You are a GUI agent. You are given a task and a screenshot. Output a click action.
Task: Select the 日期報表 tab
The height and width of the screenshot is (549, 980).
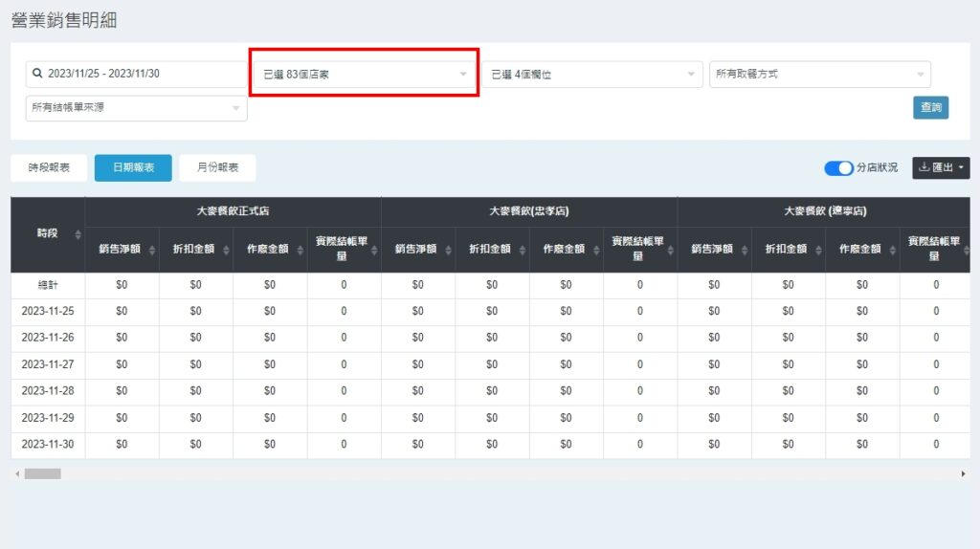point(133,167)
